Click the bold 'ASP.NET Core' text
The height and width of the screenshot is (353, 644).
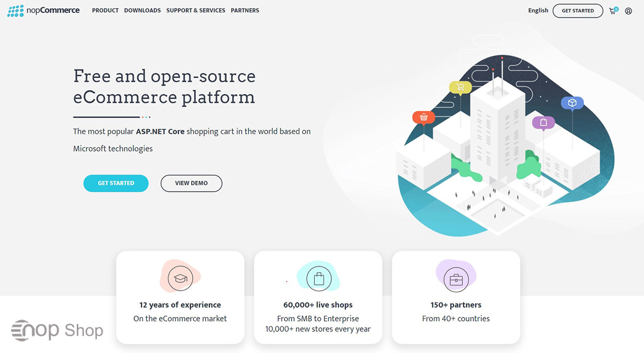pos(160,131)
